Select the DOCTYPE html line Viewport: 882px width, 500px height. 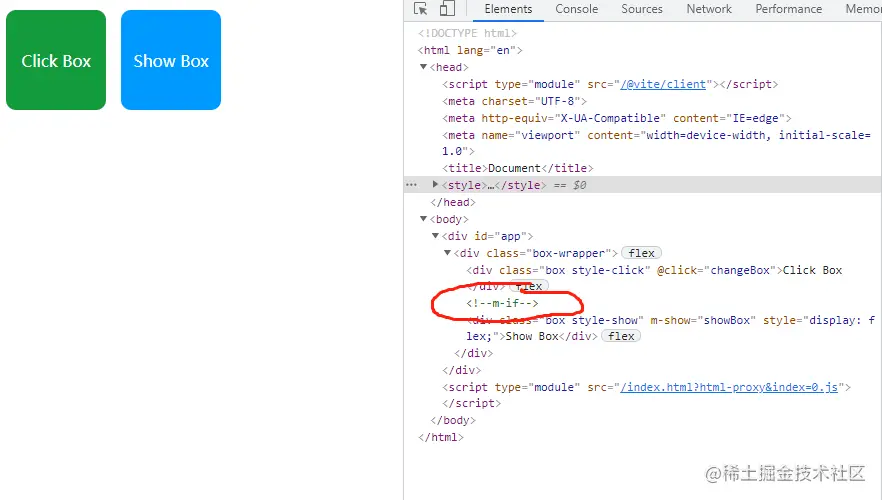point(467,33)
